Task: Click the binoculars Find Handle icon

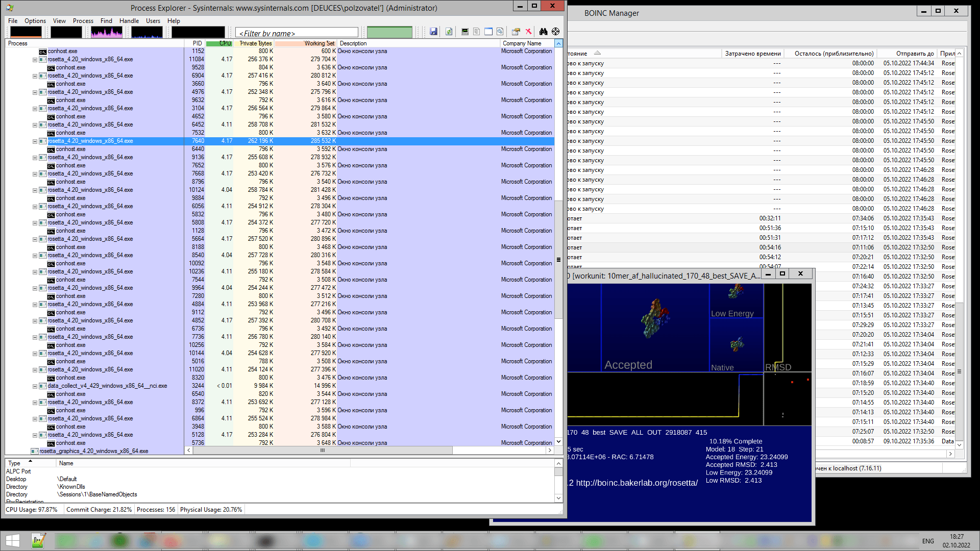Action: coord(543,32)
